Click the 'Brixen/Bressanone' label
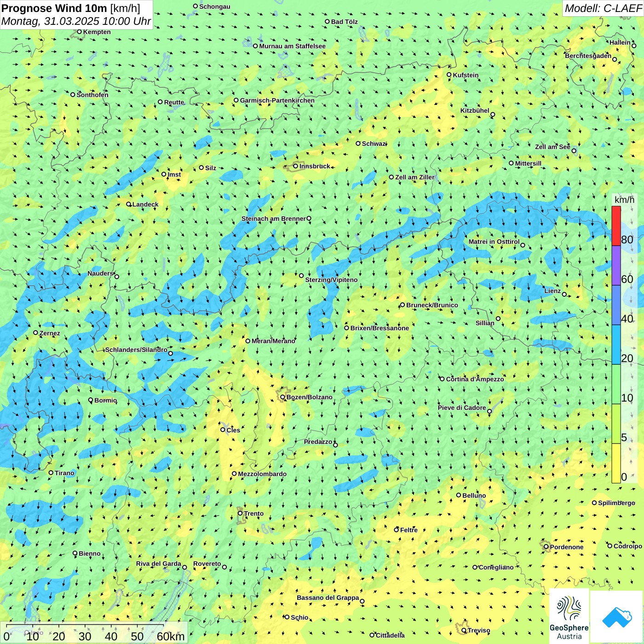Image resolution: width=644 pixels, height=644 pixels. [379, 328]
